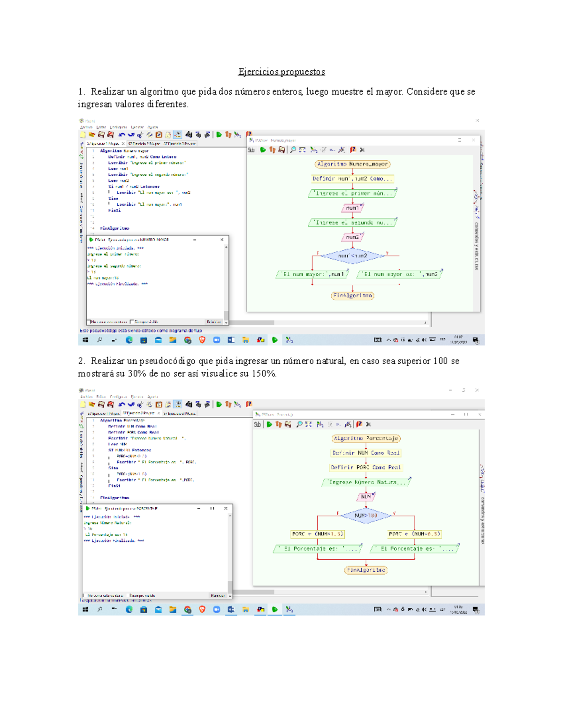Open the dropdown arrow beside Reiniciar in PORCENTAJE window
This screenshot has height=728, width=563.
229,595
